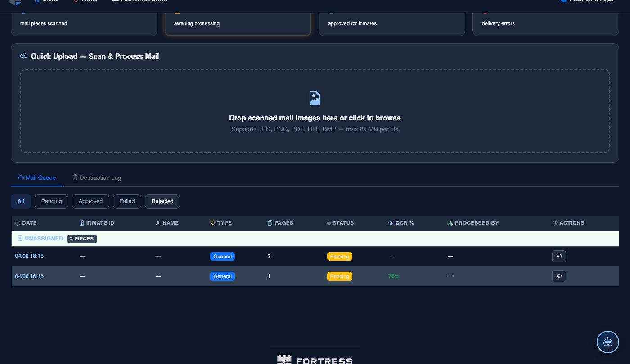Image resolution: width=630 pixels, height=364 pixels.
Task: Click the user icon in the Processed By header
Action: click(x=450, y=223)
